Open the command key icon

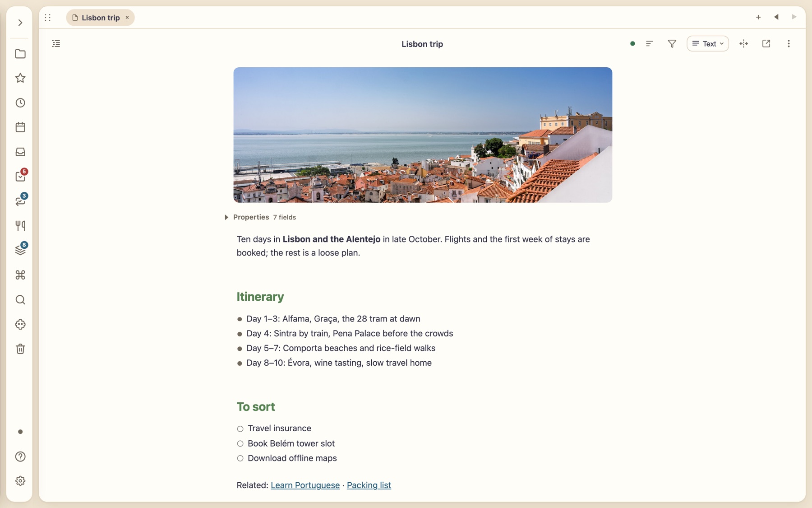point(20,275)
